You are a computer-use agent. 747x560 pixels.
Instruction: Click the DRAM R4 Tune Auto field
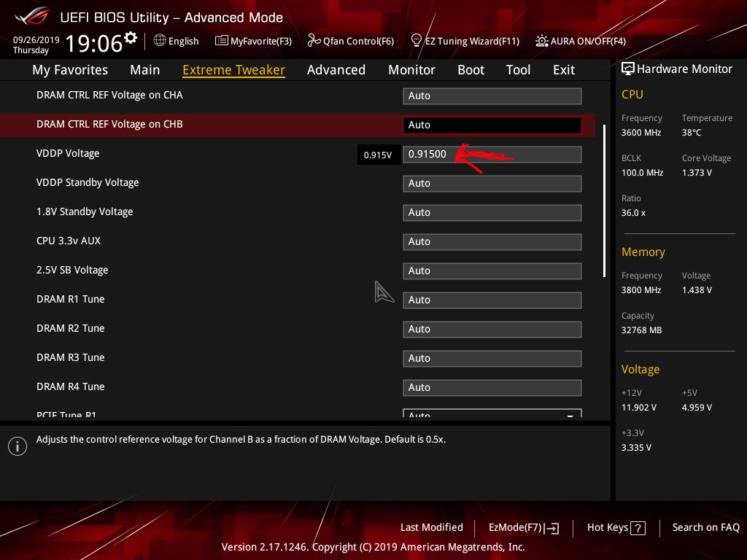[492, 388]
